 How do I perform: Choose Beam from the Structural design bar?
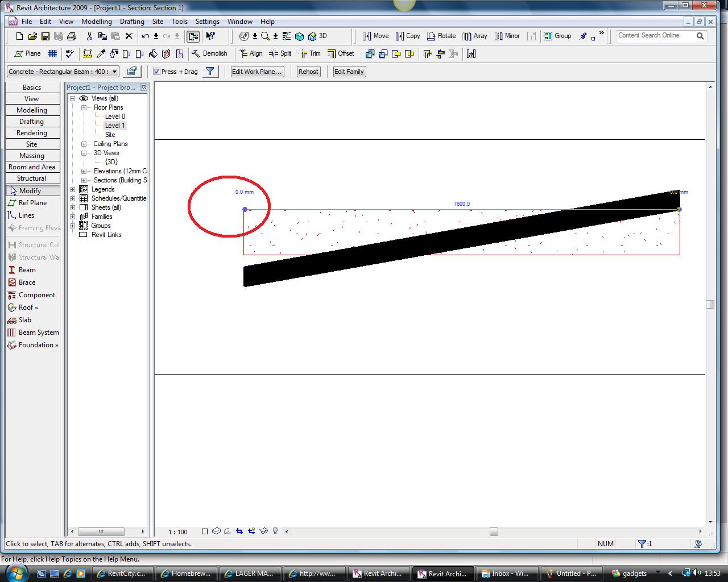(x=22, y=270)
